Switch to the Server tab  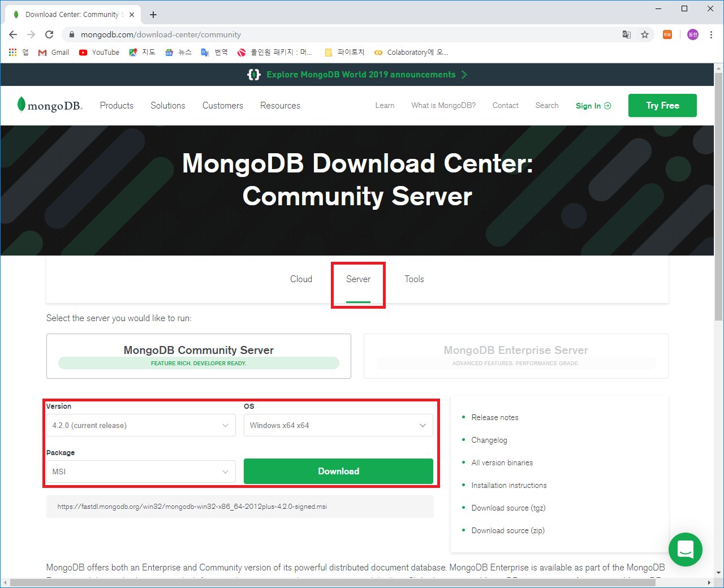point(358,279)
